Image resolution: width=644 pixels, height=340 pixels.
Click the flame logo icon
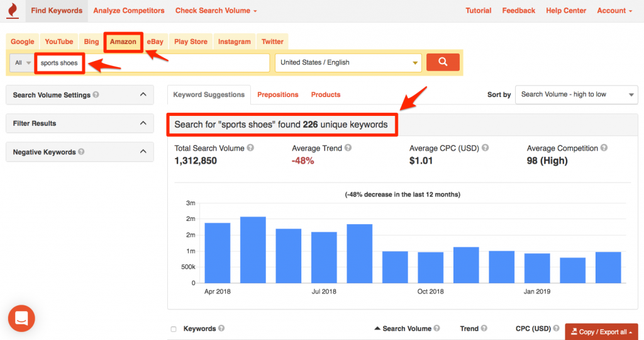click(13, 10)
